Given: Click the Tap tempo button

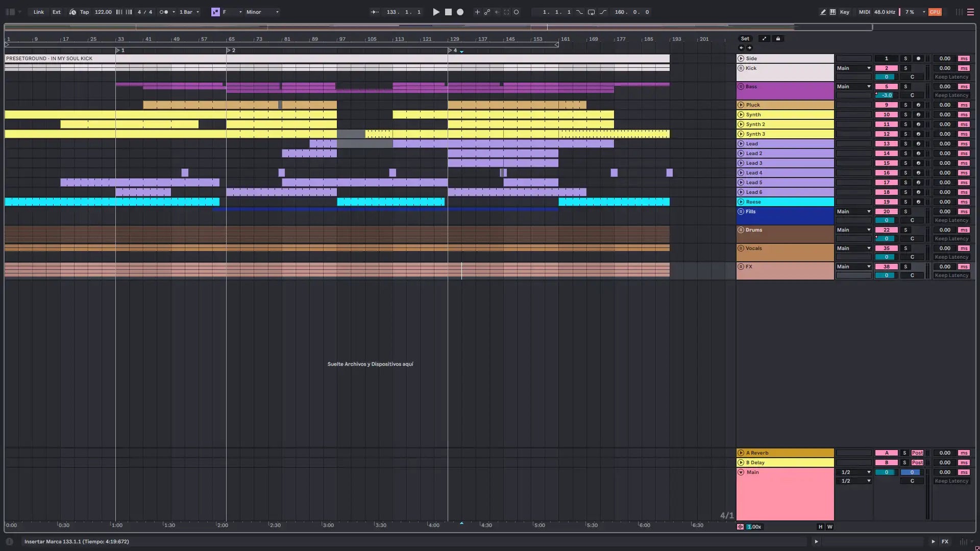Looking at the screenshot, I should point(84,12).
